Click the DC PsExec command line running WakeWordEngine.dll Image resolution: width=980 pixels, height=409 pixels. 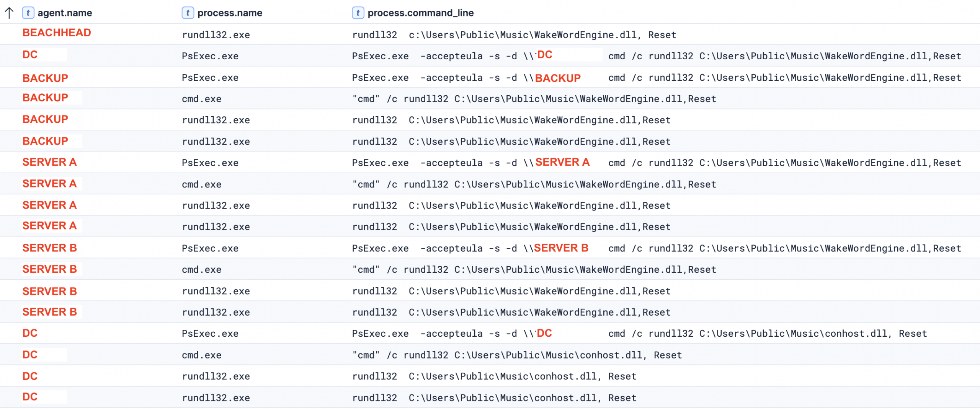click(x=657, y=56)
